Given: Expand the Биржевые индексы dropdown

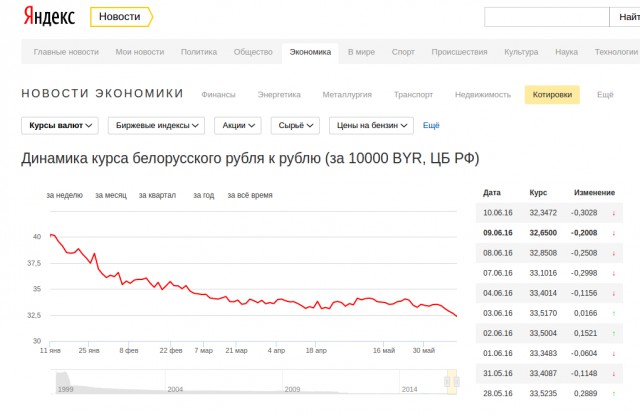Looking at the screenshot, I should click(156, 126).
